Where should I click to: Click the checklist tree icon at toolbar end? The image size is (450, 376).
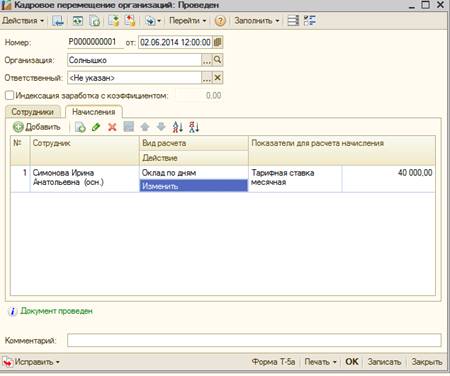tap(310, 21)
